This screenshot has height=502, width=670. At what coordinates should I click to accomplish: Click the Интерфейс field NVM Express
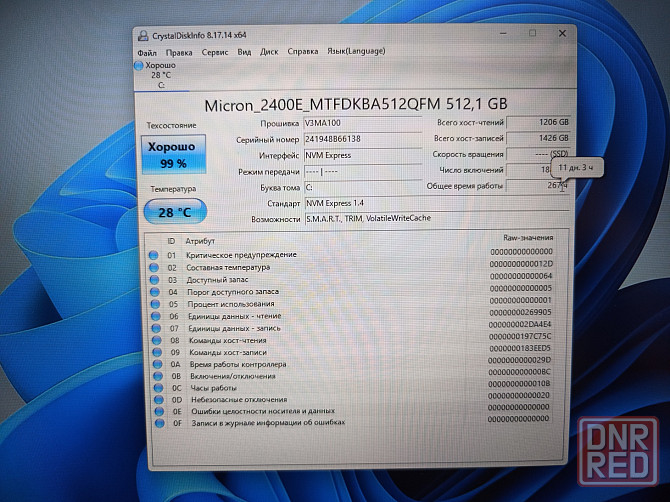click(362, 156)
